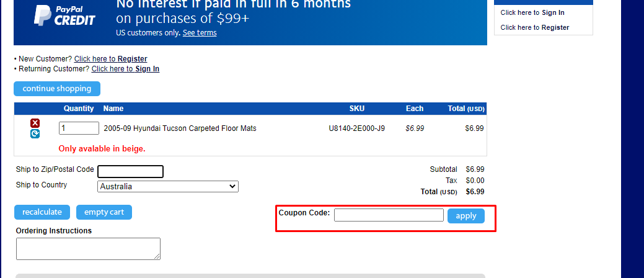Click the Tax amount $0.00
Viewport: 644px width, 278px height.
point(475,181)
